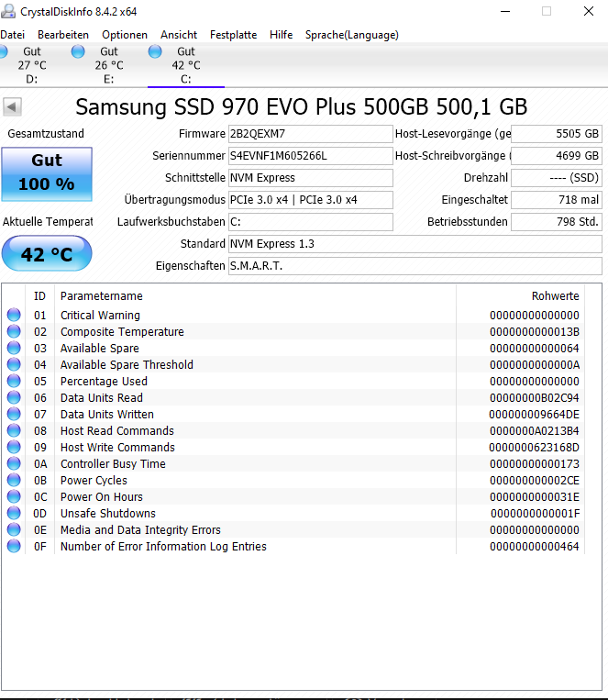This screenshot has height=700, width=608.
Task: Select the C: drive tab at 42 °C
Action: click(186, 65)
